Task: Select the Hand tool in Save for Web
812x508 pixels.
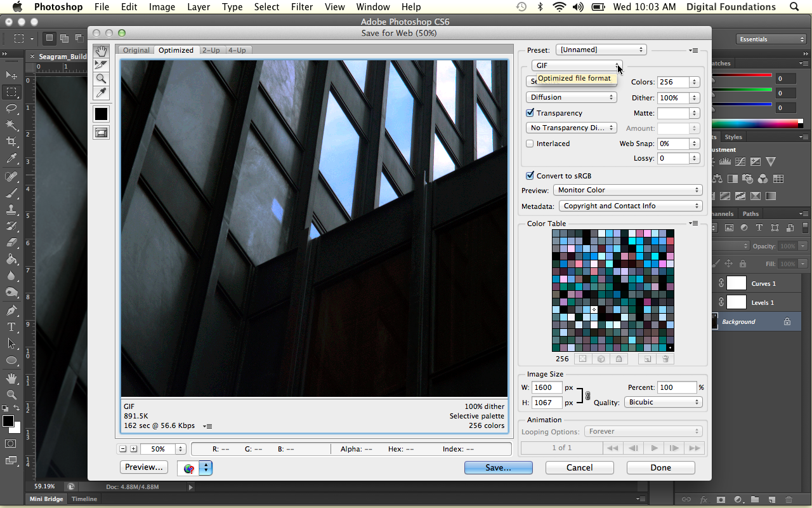Action: point(101,51)
